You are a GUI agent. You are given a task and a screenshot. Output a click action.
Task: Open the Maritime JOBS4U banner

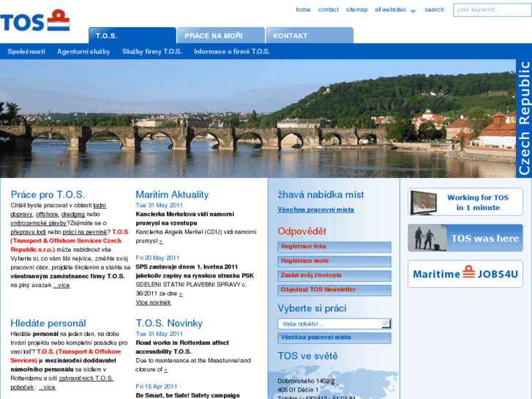[x=465, y=274]
